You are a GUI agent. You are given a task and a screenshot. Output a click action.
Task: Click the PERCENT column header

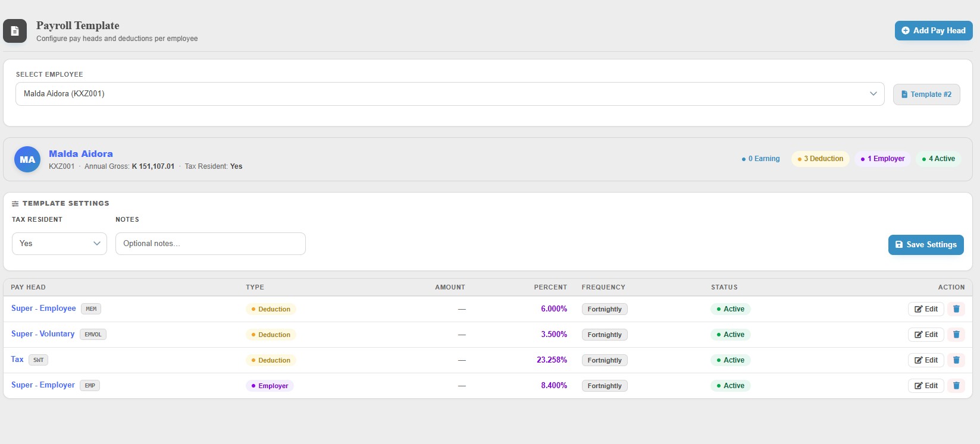tap(550, 287)
